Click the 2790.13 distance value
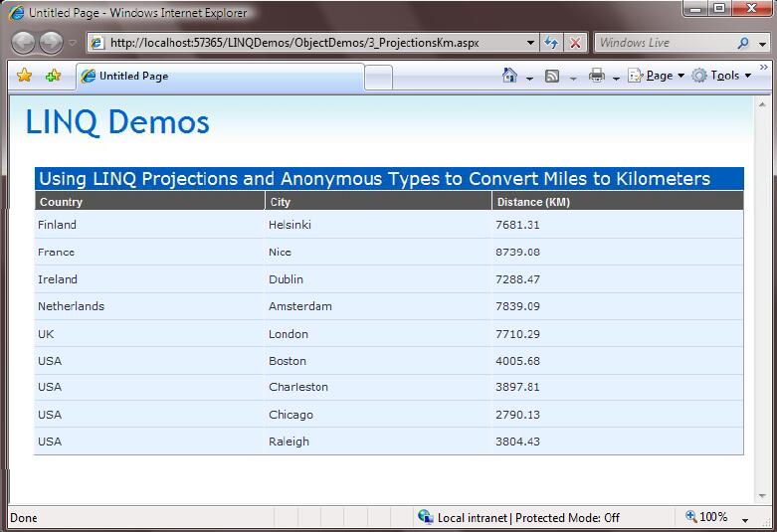 [517, 415]
